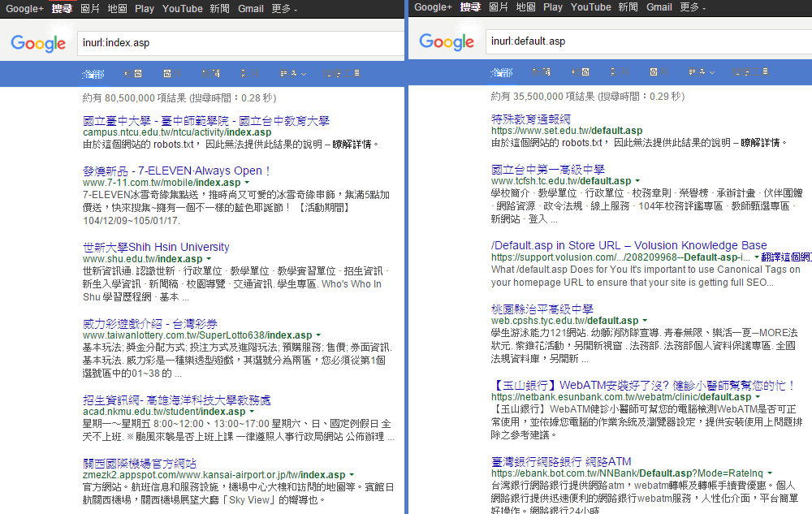This screenshot has width=812, height=514.
Task: Open Gmail in the index.asp window top bar
Action: tap(251, 9)
